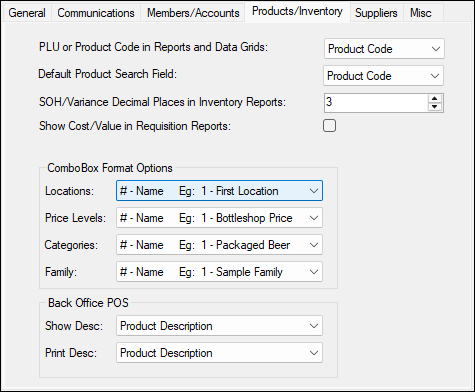Increase SOH/Variance decimal places with up arrow
Screen dimensions: 475x392
[435, 99]
